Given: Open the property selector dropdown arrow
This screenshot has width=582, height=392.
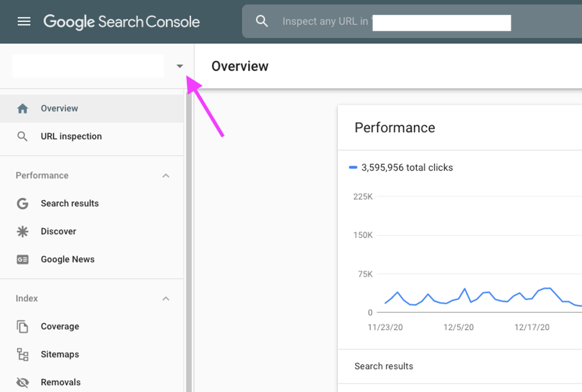Looking at the screenshot, I should [180, 67].
